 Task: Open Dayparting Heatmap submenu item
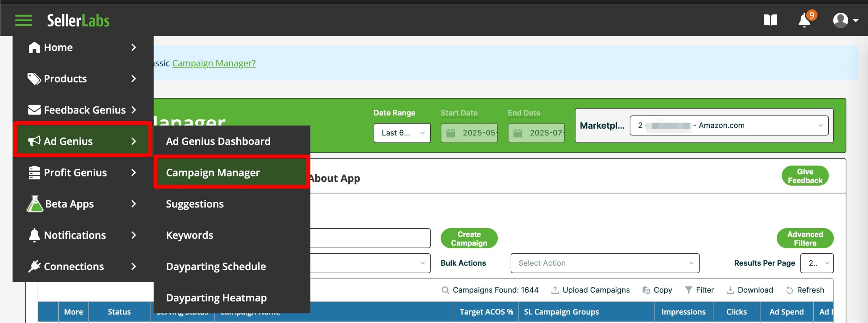(232, 298)
